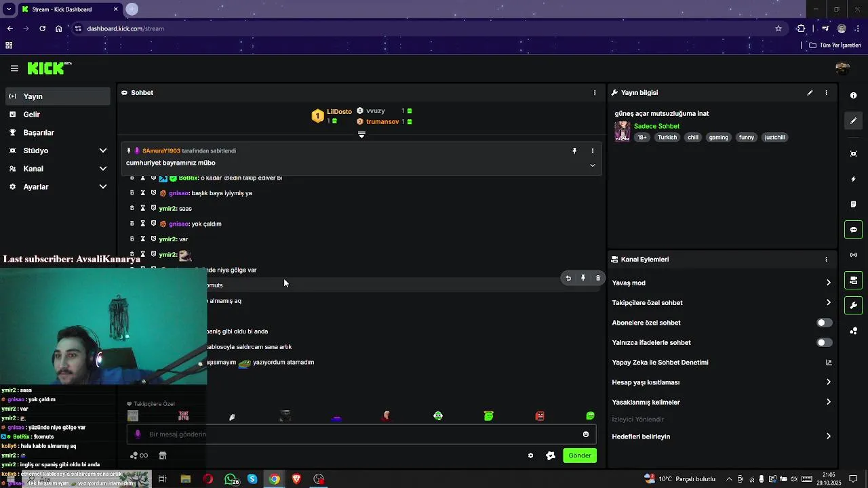Open Hedefleri belirleyin settings

click(x=722, y=436)
